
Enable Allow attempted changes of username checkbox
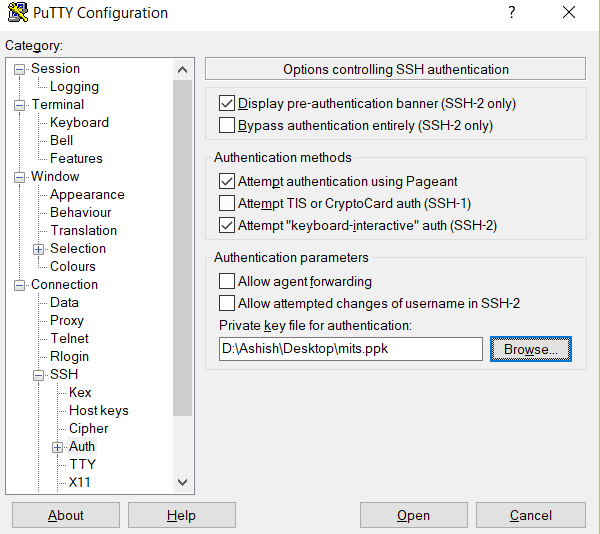227,303
